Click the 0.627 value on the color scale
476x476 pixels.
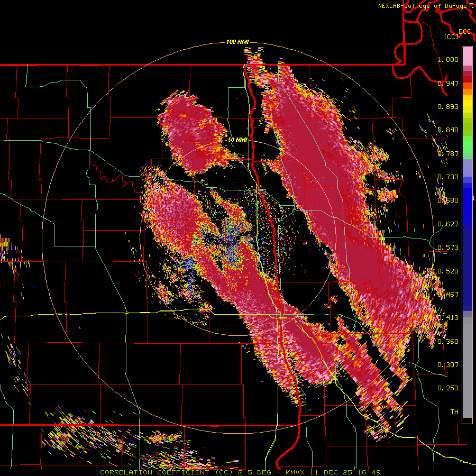(x=448, y=224)
